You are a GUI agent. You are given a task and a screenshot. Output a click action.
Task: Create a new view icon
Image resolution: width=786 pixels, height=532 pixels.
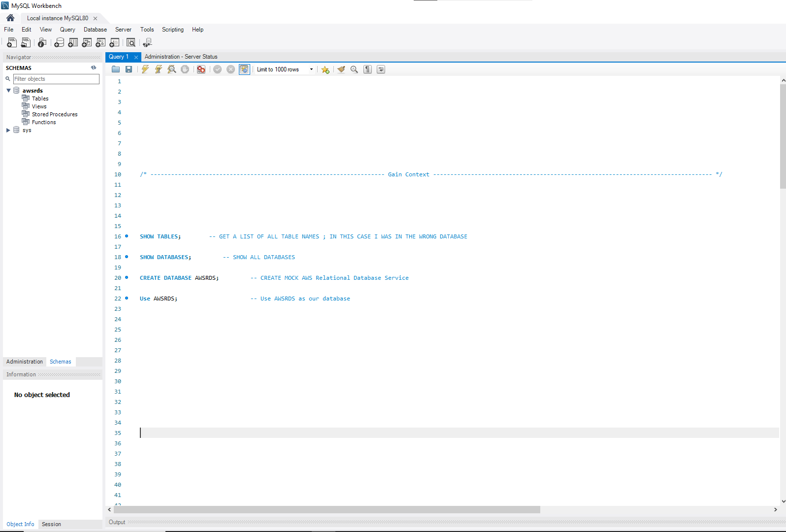(x=87, y=43)
